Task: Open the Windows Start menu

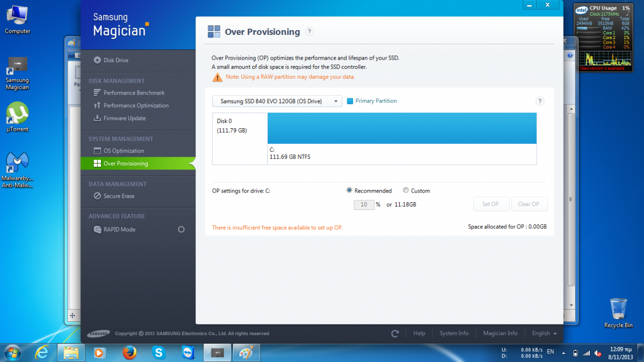Action: (12, 353)
